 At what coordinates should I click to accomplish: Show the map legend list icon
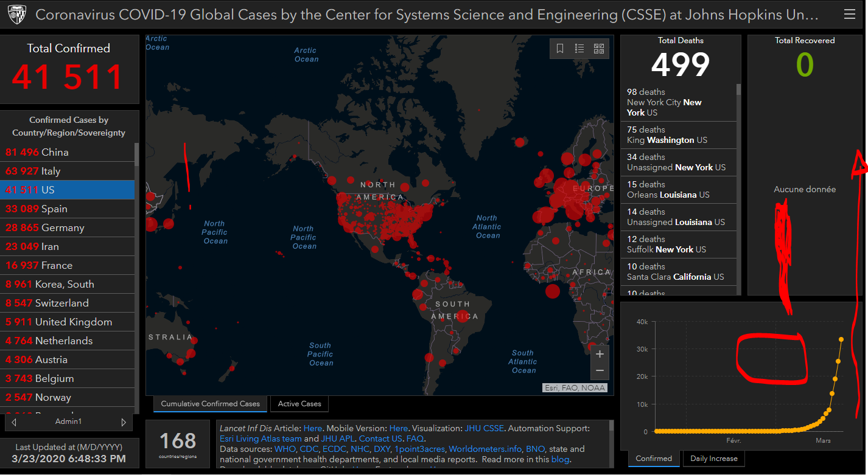pos(579,49)
